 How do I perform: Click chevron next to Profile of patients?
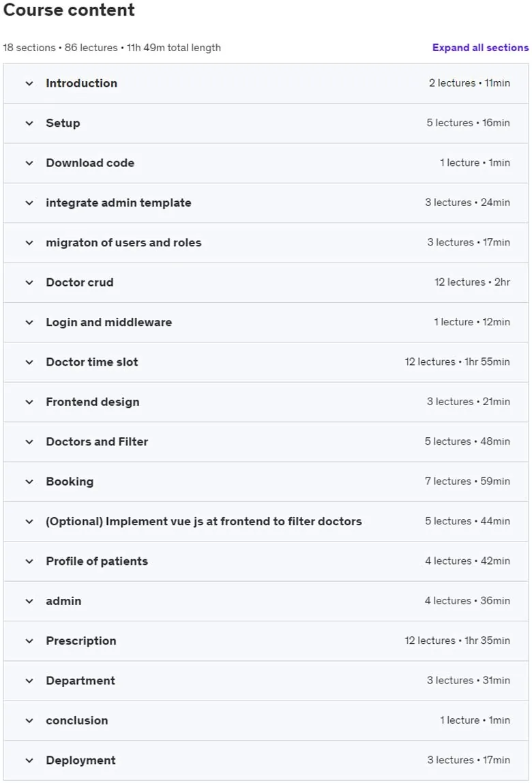pyautogui.click(x=29, y=561)
